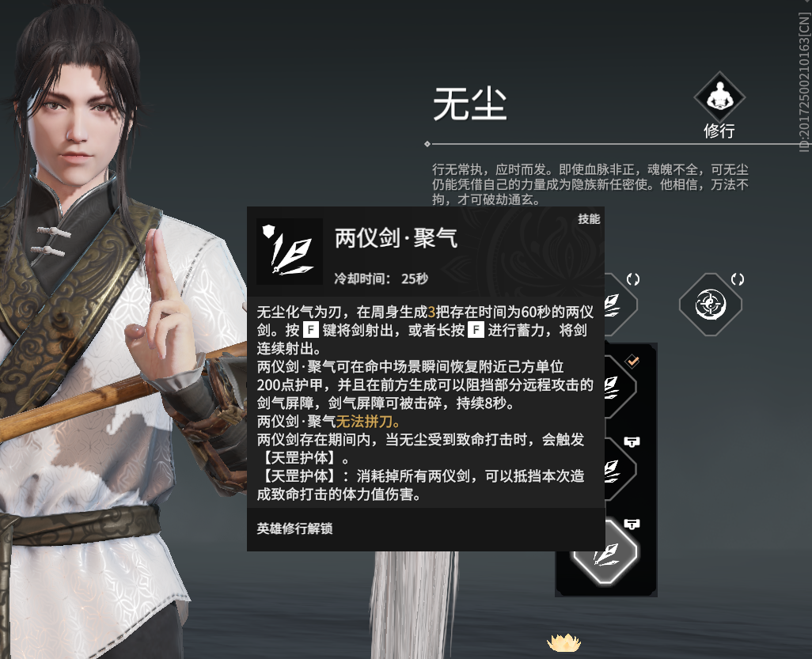Click the partially hidden F skill main slot
This screenshot has height=659, width=812.
tap(620, 305)
